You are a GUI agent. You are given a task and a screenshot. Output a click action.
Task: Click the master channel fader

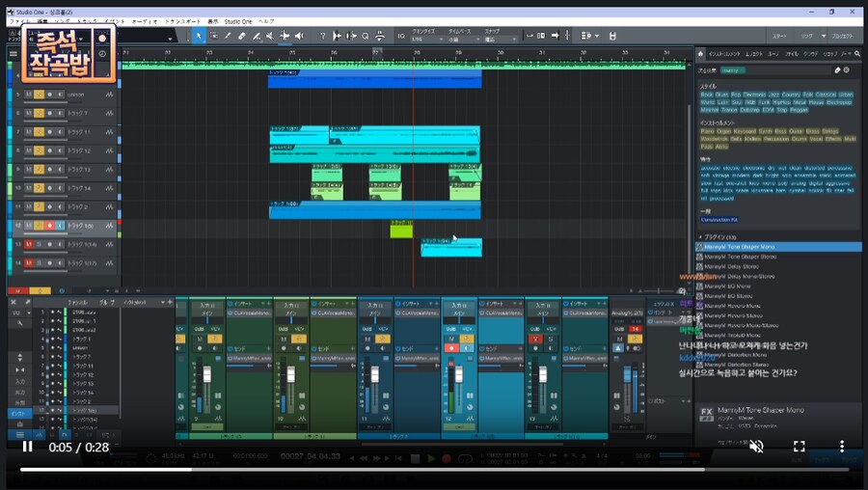tap(627, 375)
